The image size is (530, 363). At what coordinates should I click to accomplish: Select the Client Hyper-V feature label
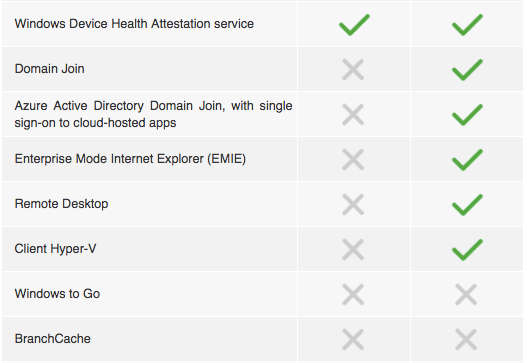coord(55,249)
